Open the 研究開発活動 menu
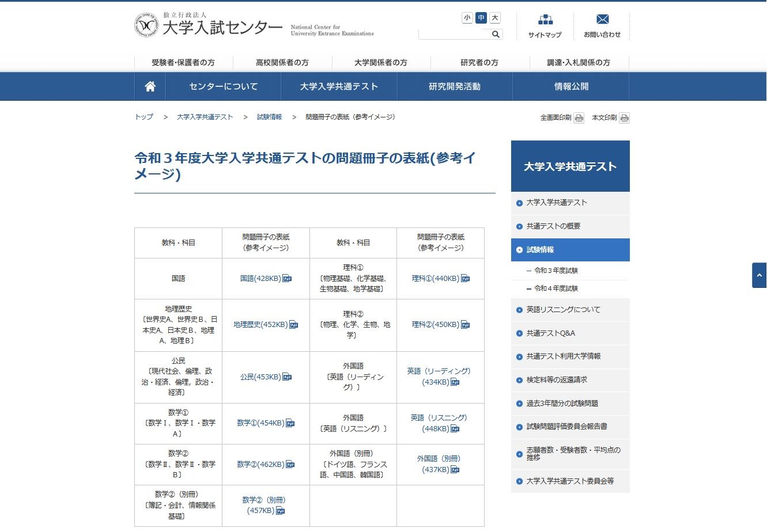 (455, 87)
